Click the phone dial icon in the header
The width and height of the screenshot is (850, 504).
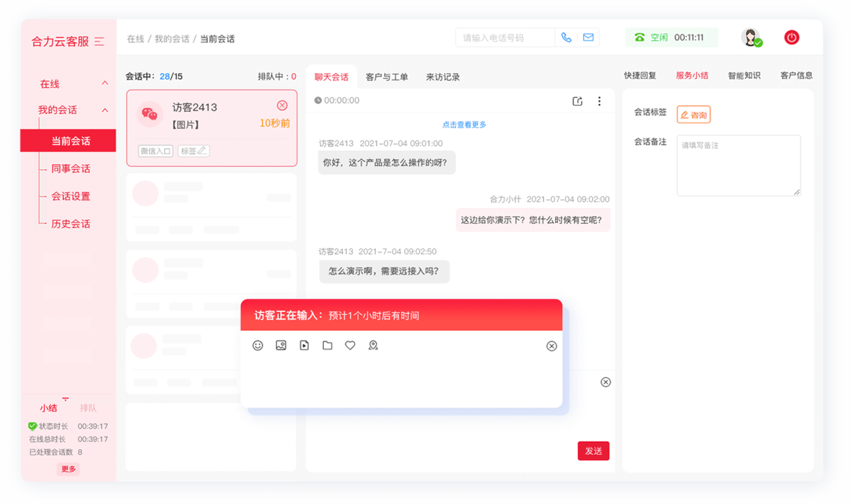(x=566, y=37)
